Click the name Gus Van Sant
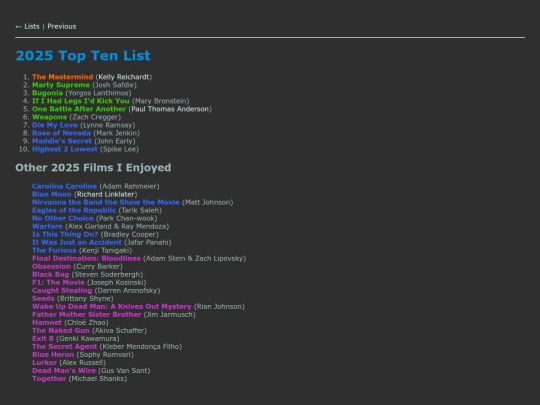This screenshot has height=405, width=540. point(124,371)
